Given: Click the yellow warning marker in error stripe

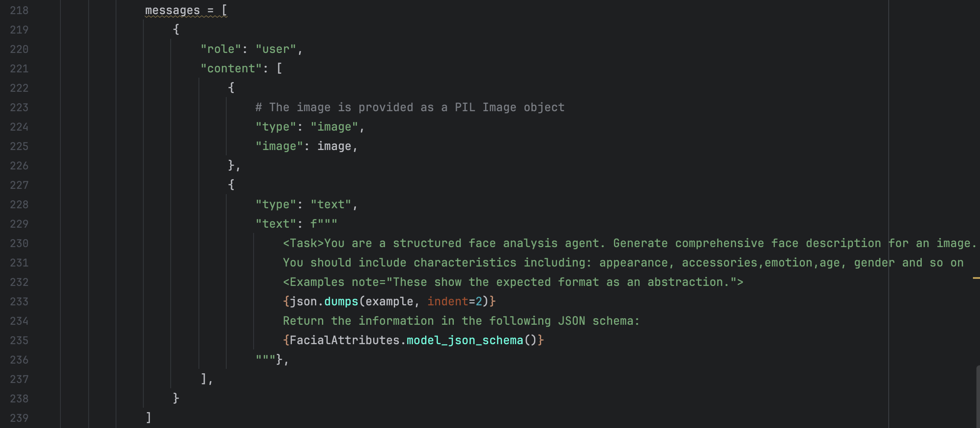Looking at the screenshot, I should (976, 278).
